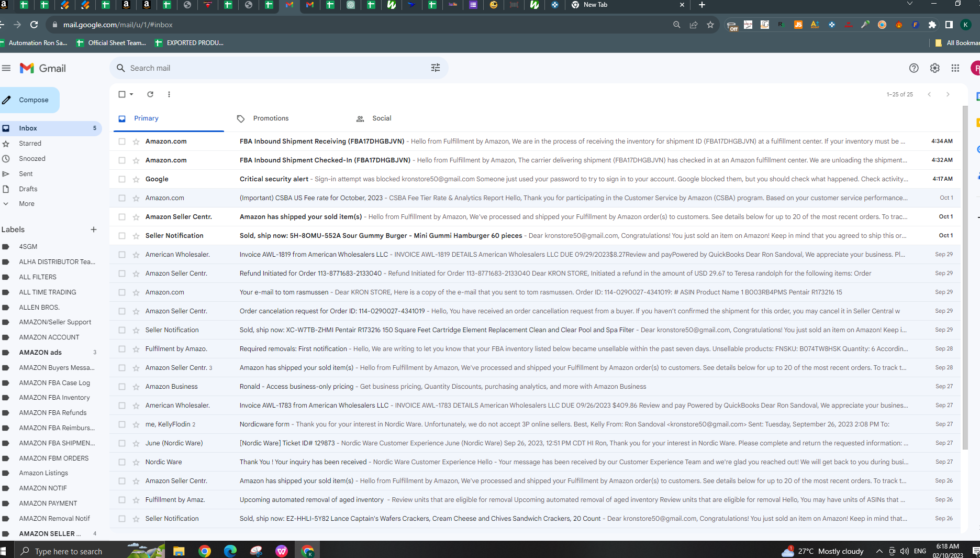
Task: Open the AMAZON PAYMENT label
Action: [48, 504]
